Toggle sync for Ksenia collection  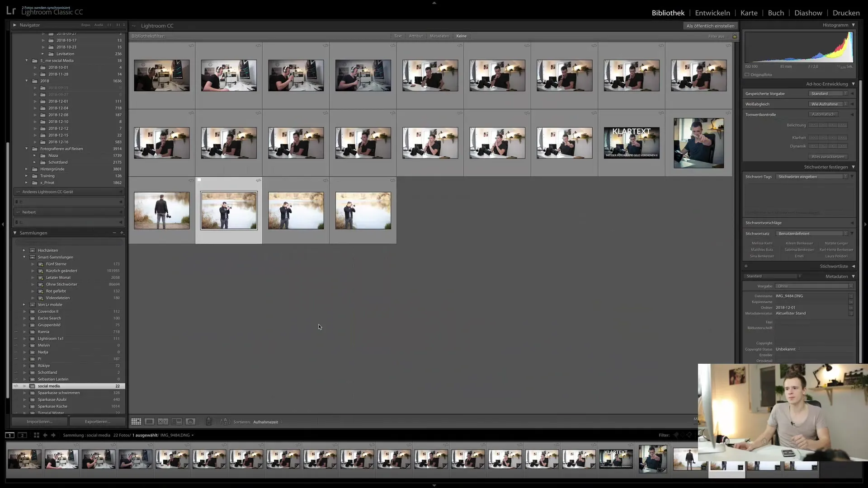[x=16, y=332]
